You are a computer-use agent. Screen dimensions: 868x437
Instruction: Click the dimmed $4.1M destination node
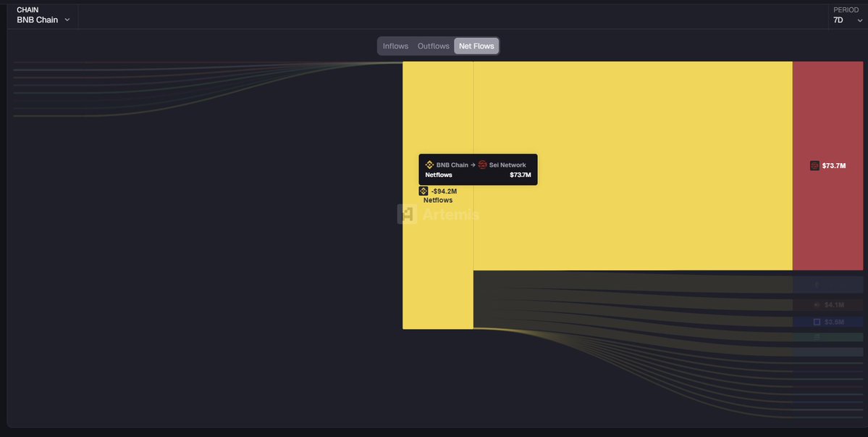point(827,304)
